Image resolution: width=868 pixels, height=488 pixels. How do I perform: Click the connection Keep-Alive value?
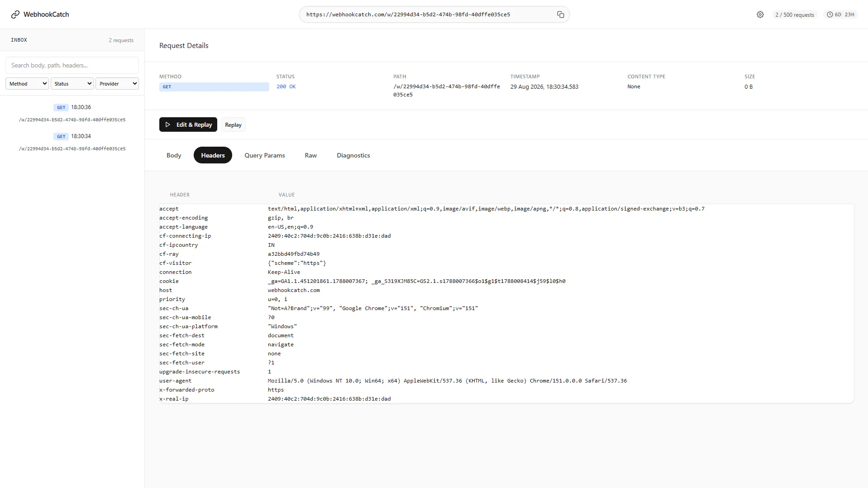tap(284, 272)
